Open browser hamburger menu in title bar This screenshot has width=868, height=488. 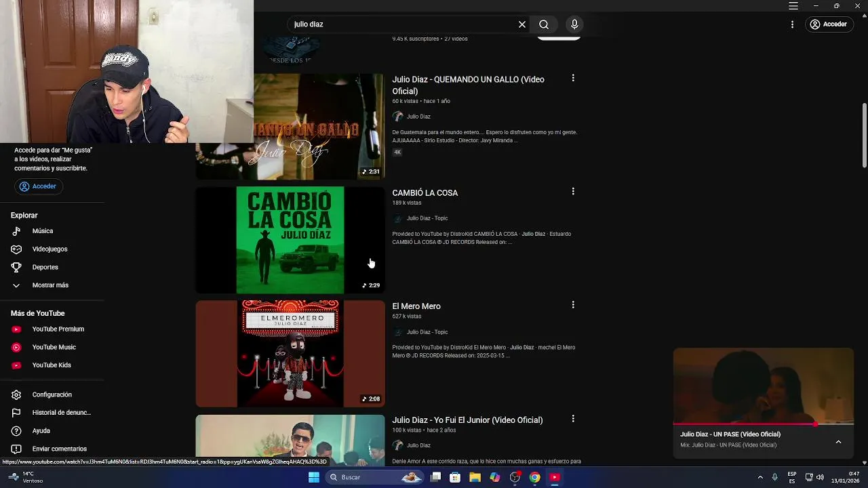click(x=793, y=6)
